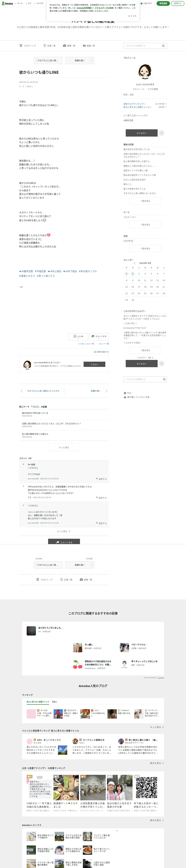Open the アクセスデータの利用 link

pyautogui.click(x=104, y=8)
